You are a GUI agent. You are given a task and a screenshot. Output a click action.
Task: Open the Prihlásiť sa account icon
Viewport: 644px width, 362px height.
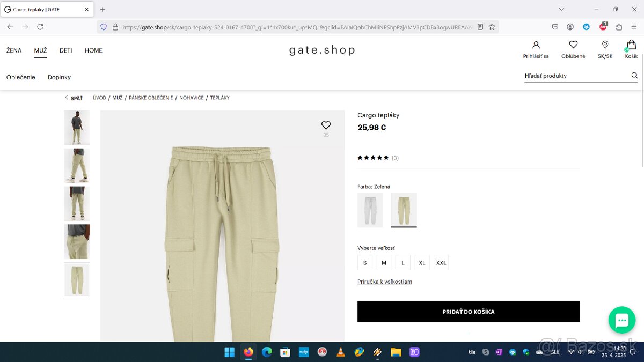coord(536,45)
